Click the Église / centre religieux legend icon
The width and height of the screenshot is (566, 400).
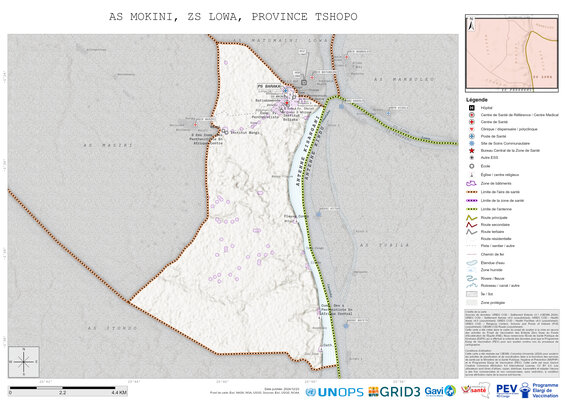pos(471,175)
